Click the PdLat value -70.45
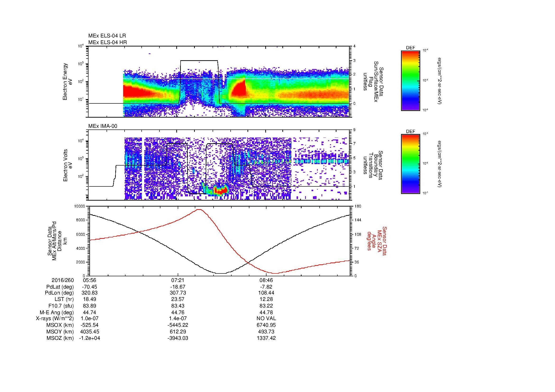The height and width of the screenshot is (392, 555). click(x=90, y=287)
